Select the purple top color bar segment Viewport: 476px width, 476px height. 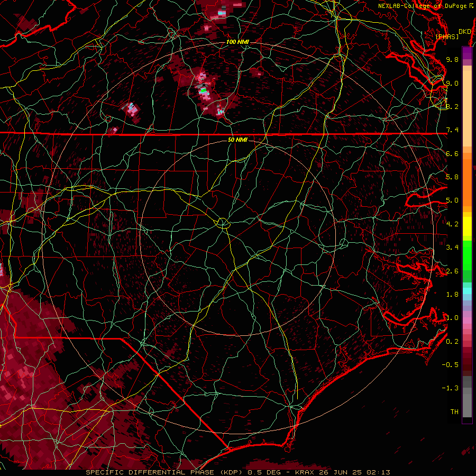coord(467,53)
